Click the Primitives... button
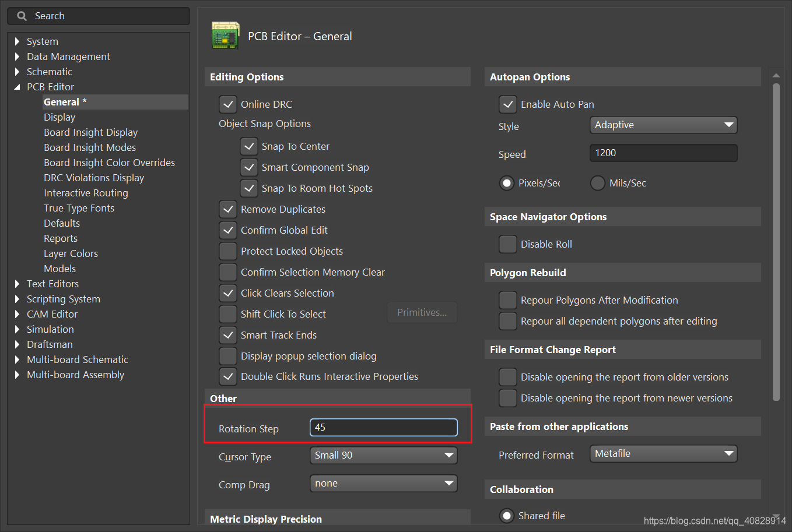 tap(422, 312)
